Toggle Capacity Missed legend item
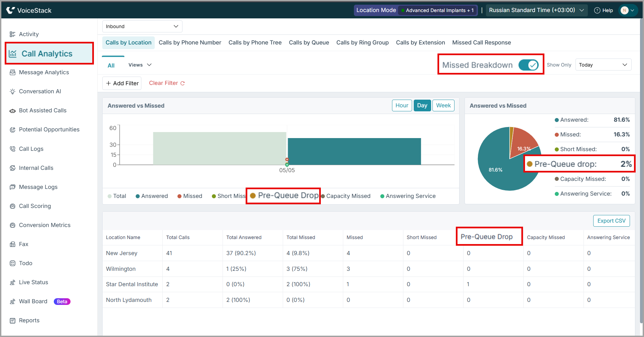Screen dimensions: 644x337 pos(346,196)
